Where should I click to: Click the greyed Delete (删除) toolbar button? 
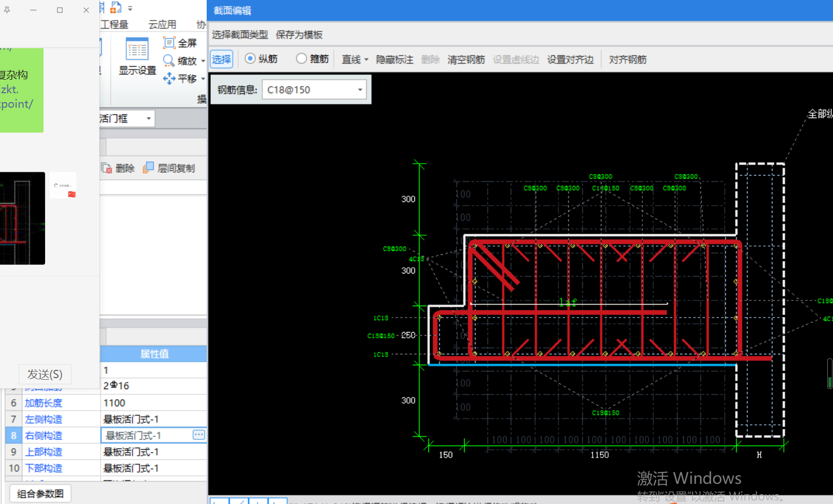click(430, 60)
